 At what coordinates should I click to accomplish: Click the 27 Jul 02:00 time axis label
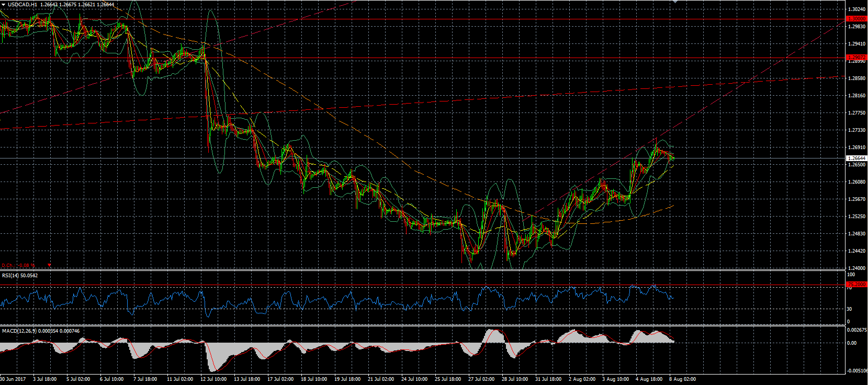point(481,379)
